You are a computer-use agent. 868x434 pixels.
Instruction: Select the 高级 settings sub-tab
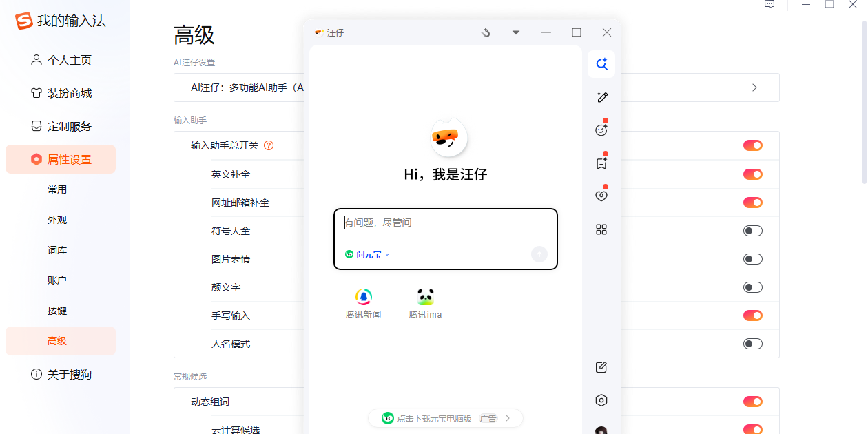[x=61, y=341]
